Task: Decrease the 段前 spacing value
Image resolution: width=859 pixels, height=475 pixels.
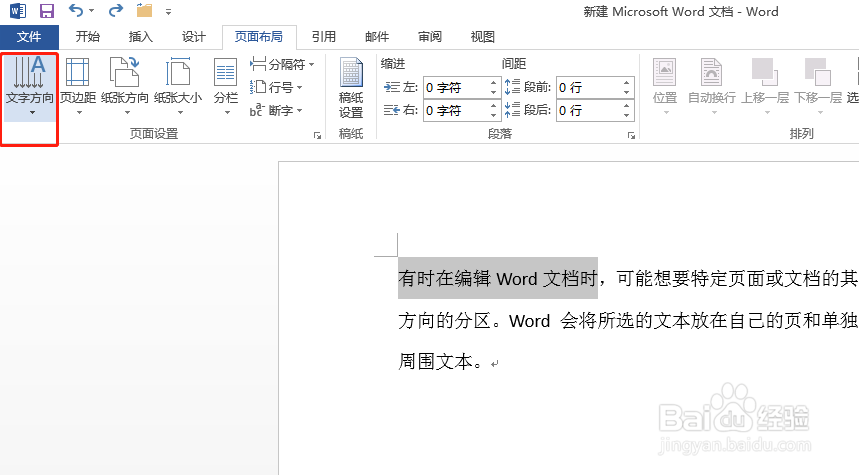Action: coord(627,93)
